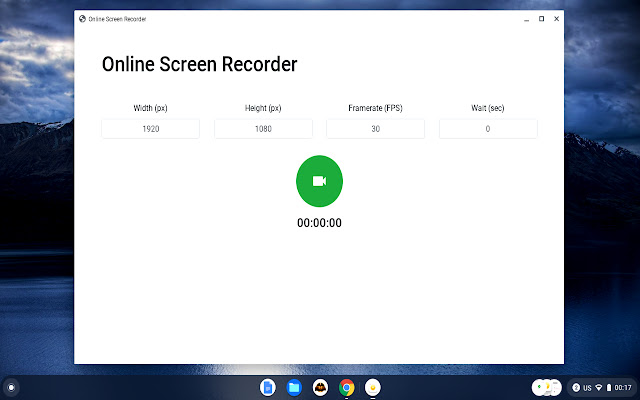640x400 pixels.
Task: Minimize the Online Screen Recorder window
Action: click(527, 19)
